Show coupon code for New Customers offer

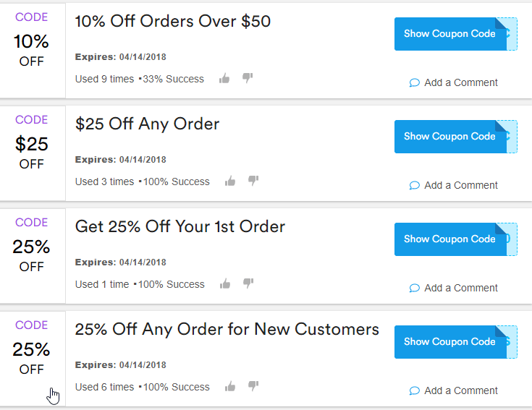click(456, 342)
